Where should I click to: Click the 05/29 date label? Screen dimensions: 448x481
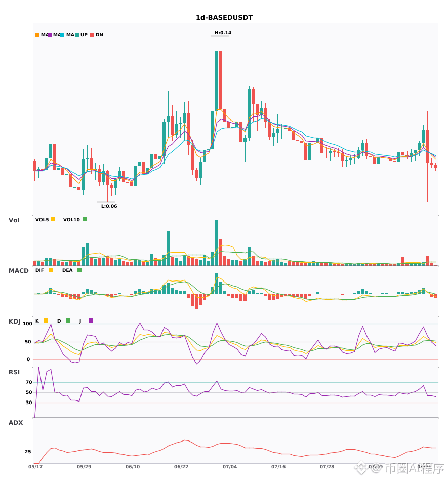[84, 467]
